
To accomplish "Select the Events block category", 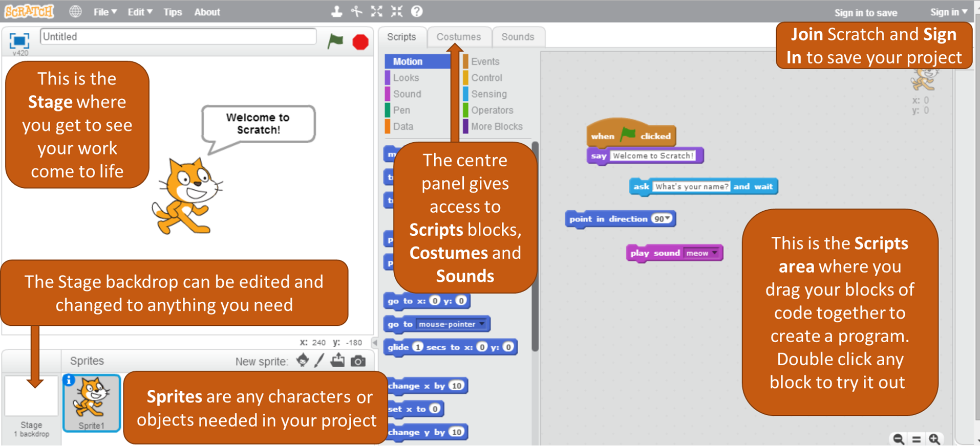I will (485, 61).
